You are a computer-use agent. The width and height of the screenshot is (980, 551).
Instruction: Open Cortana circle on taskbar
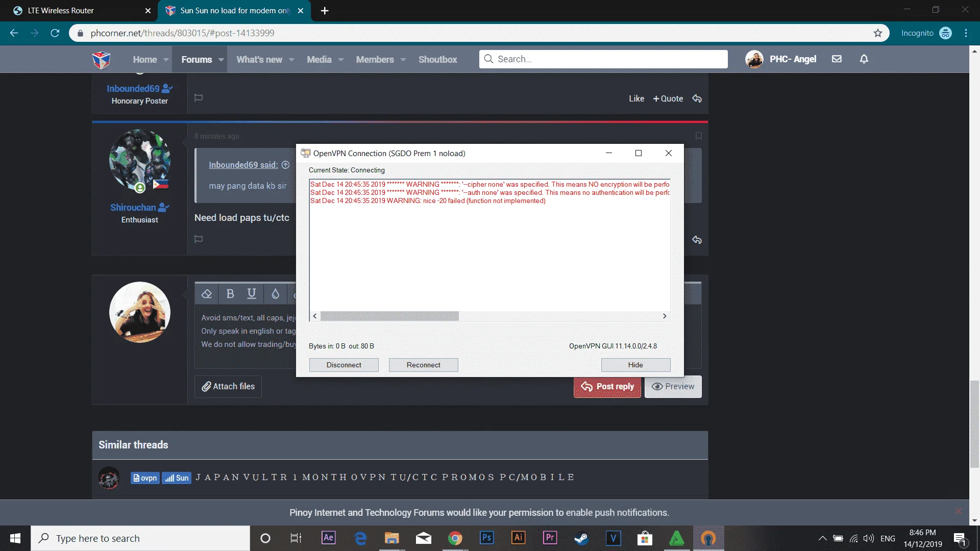265,538
